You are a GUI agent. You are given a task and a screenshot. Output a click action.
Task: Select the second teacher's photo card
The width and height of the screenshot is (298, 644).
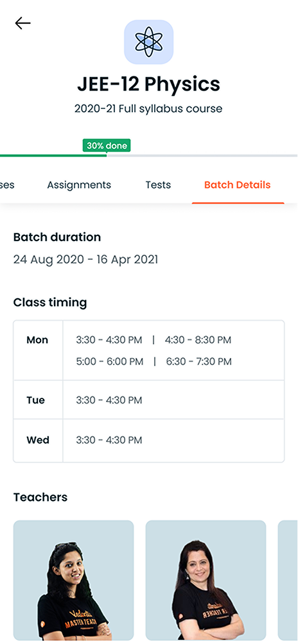(x=206, y=580)
